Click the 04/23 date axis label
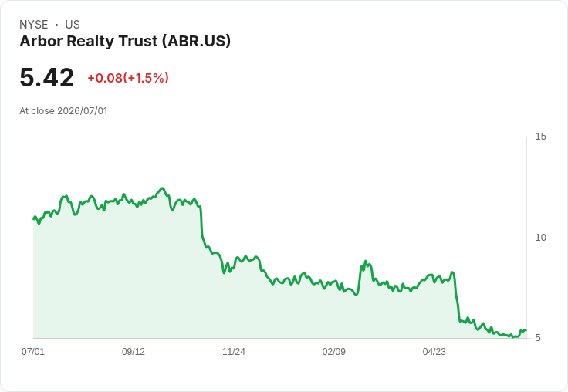Image resolution: width=568 pixels, height=392 pixels. click(x=434, y=352)
